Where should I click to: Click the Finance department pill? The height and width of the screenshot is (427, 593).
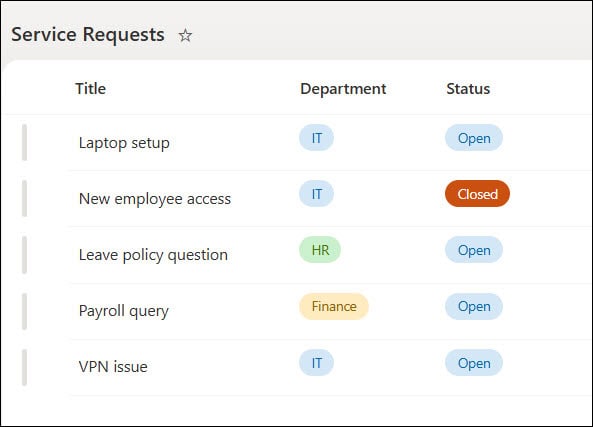334,306
